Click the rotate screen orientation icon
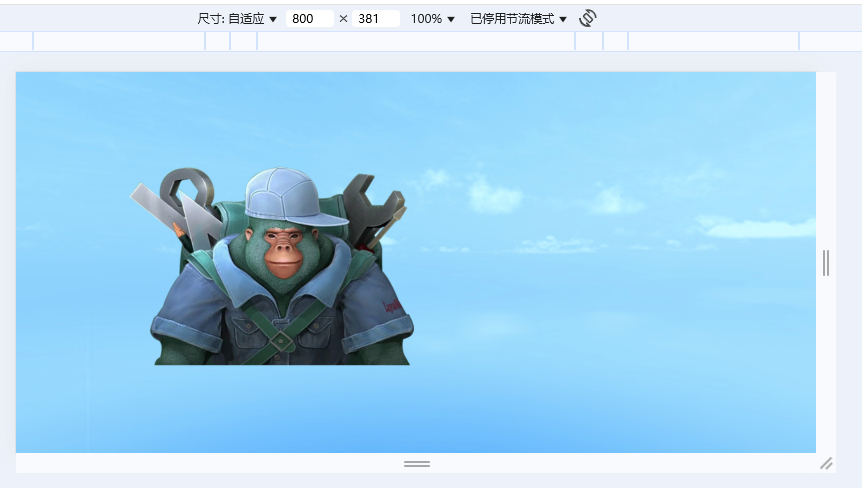The height and width of the screenshot is (488, 862). coord(588,18)
